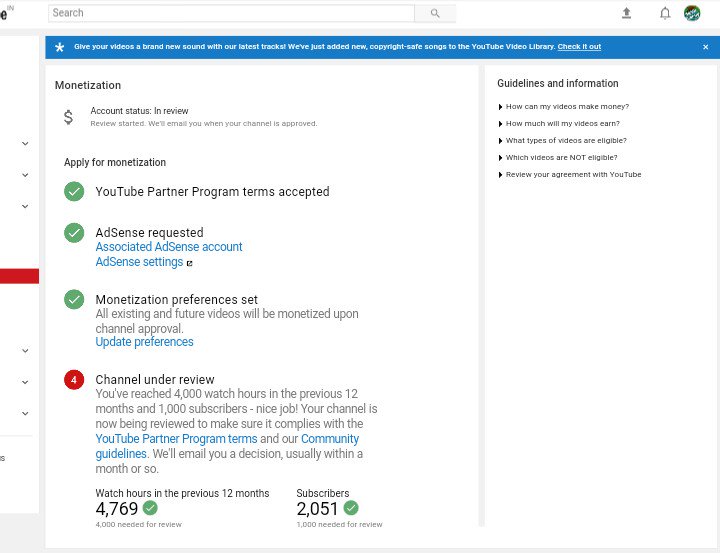Expand Review your agreement with YouTube
The width and height of the screenshot is (720, 553).
(x=569, y=175)
